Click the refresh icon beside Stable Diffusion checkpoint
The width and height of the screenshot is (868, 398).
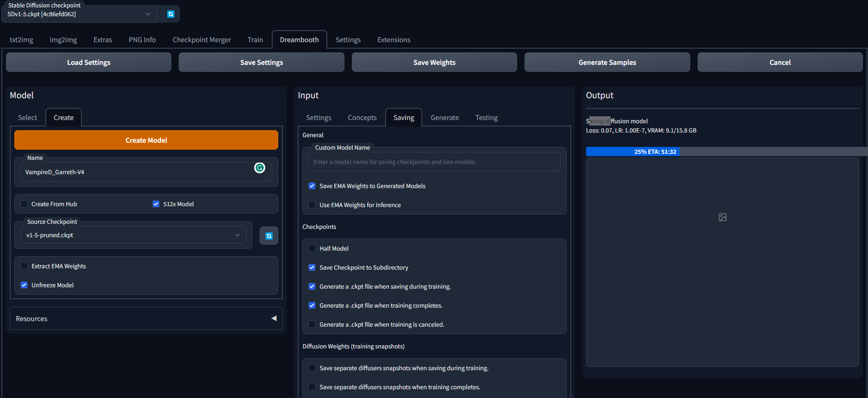(x=170, y=14)
